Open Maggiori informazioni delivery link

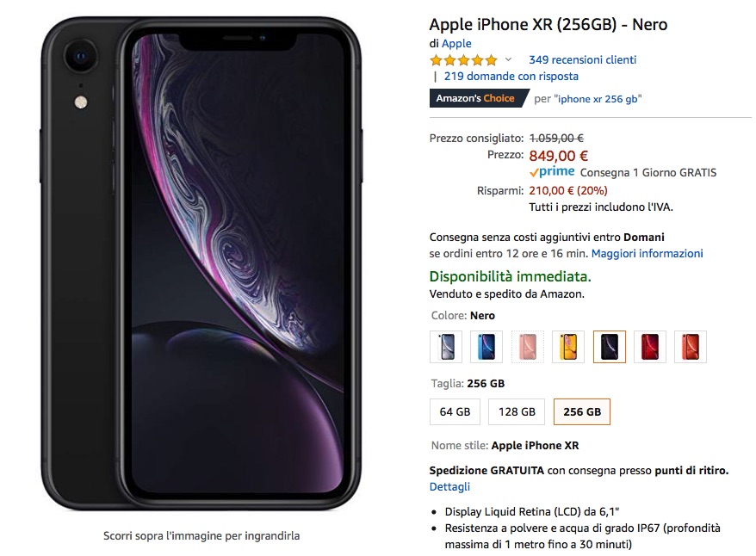pyautogui.click(x=647, y=253)
